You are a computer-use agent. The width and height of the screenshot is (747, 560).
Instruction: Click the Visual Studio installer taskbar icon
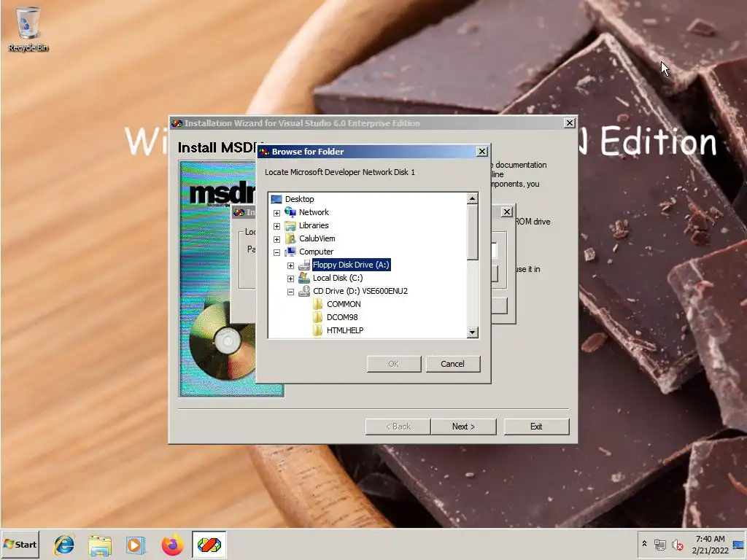tap(209, 545)
